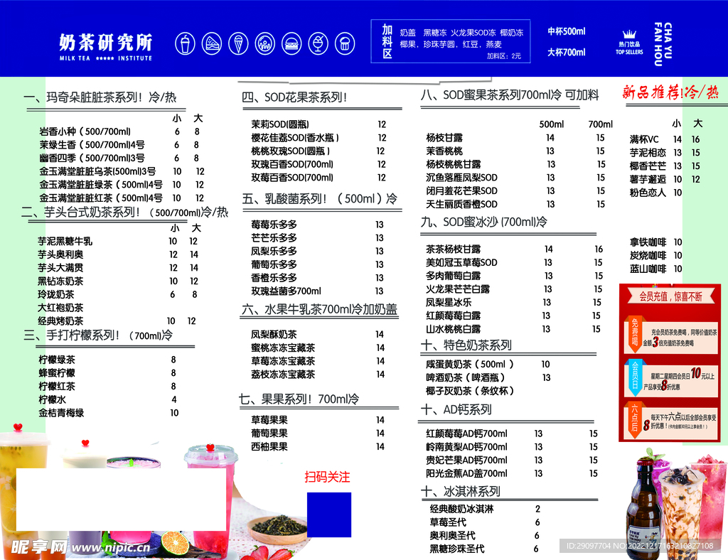Click the cake slice icon

[212, 44]
